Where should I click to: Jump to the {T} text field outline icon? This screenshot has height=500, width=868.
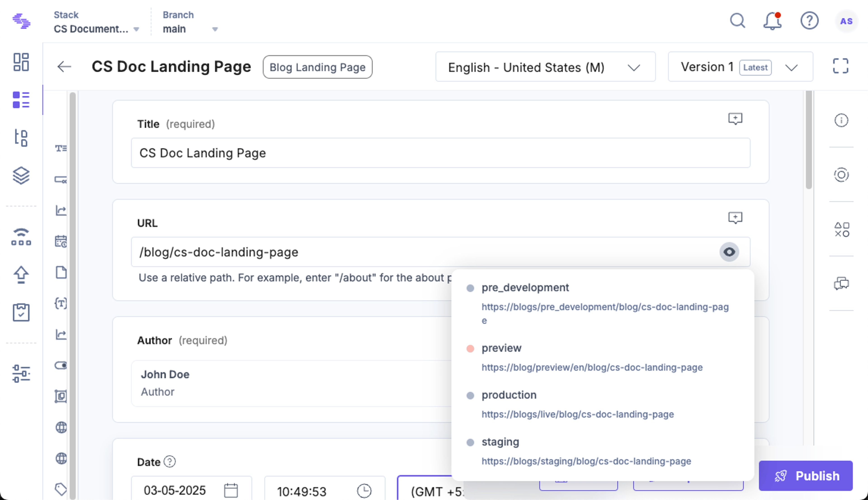61,303
